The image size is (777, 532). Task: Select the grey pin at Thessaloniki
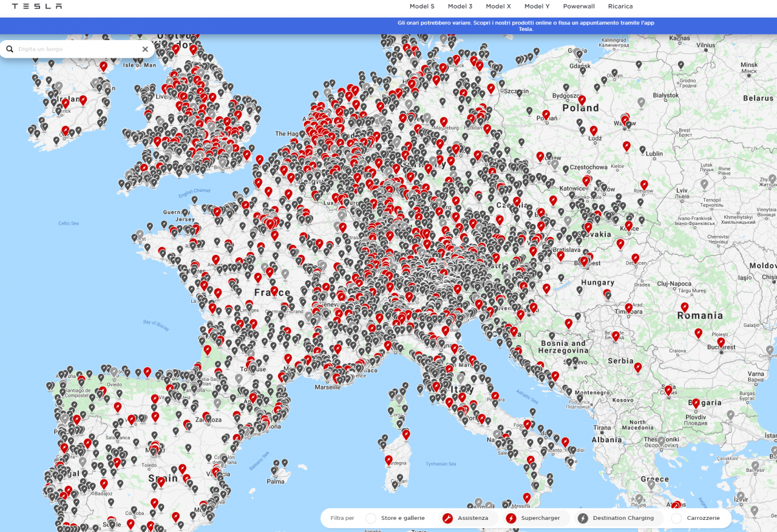pyautogui.click(x=660, y=441)
